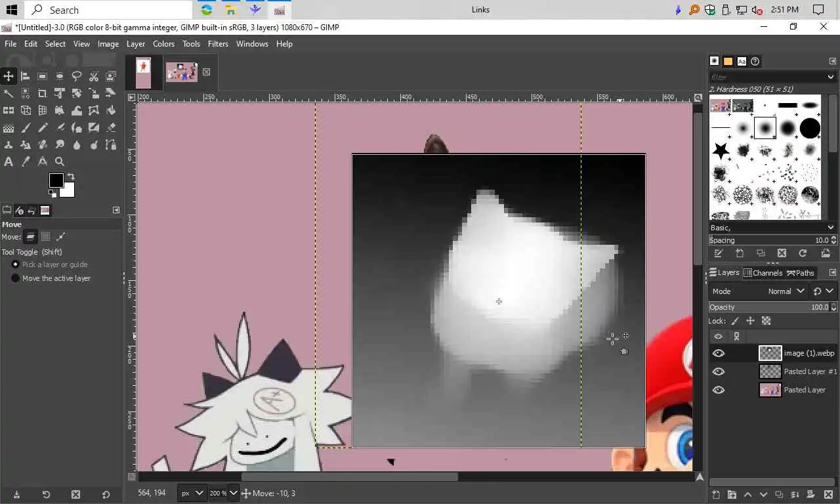Image resolution: width=840 pixels, height=504 pixels.
Task: Switch to the Paths tab
Action: click(801, 273)
